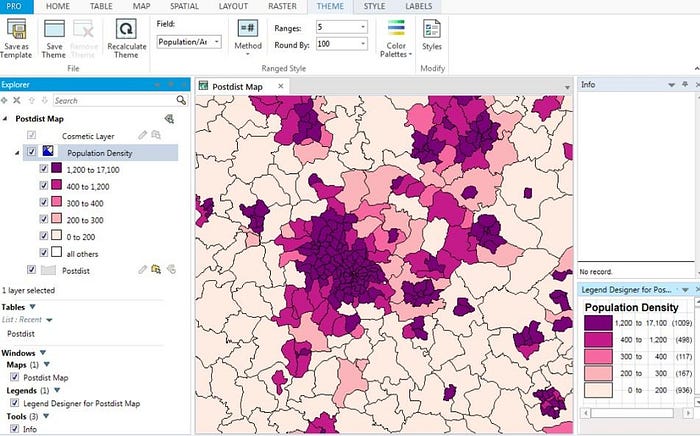Click the Recalculate Theme icon
Viewport: 700px width, 436px height.
click(126, 29)
